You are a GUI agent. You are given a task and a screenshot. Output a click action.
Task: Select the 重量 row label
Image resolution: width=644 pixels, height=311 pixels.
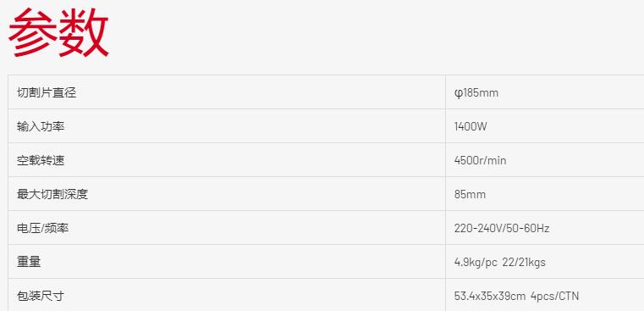(29, 262)
